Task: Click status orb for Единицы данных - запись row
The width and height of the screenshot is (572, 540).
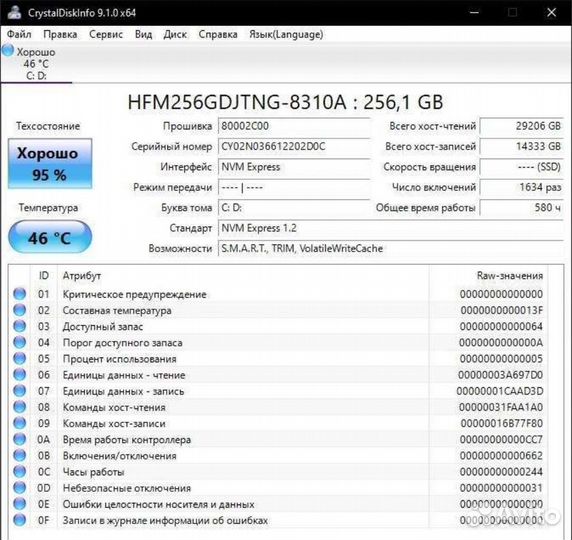Action: click(x=20, y=391)
